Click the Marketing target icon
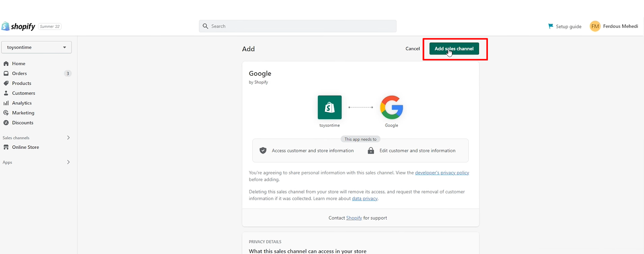644x254 pixels. click(6, 113)
